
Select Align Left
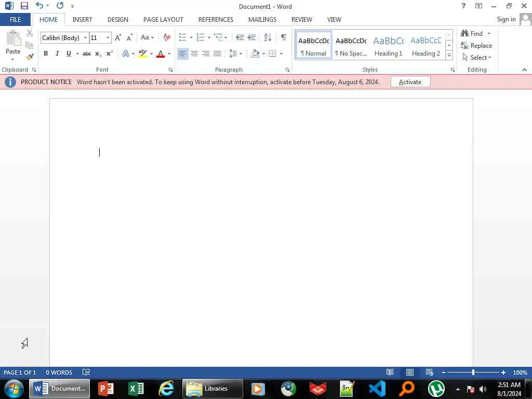coord(182,54)
